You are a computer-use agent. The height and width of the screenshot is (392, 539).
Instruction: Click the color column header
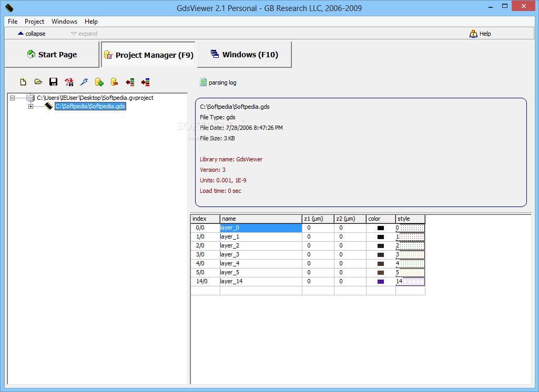(x=381, y=219)
